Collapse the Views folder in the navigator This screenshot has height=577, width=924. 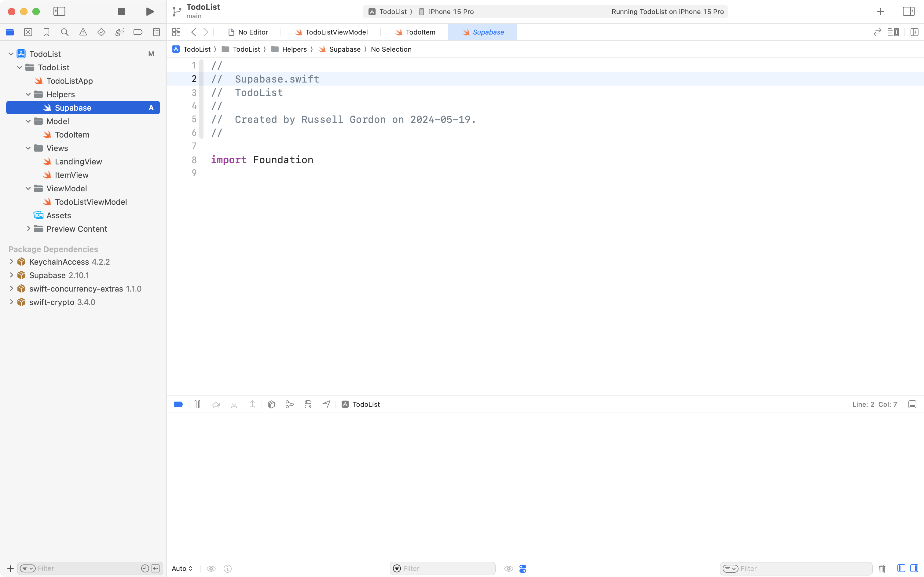(28, 148)
